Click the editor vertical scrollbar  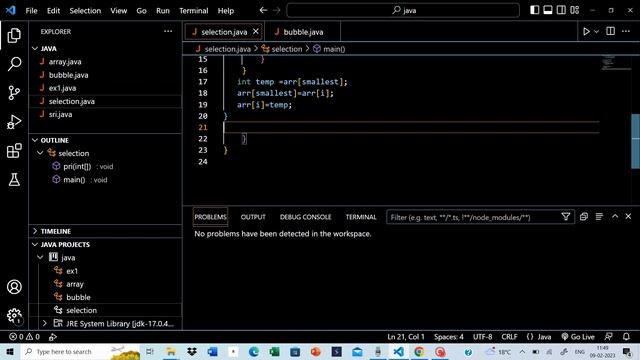(x=636, y=141)
